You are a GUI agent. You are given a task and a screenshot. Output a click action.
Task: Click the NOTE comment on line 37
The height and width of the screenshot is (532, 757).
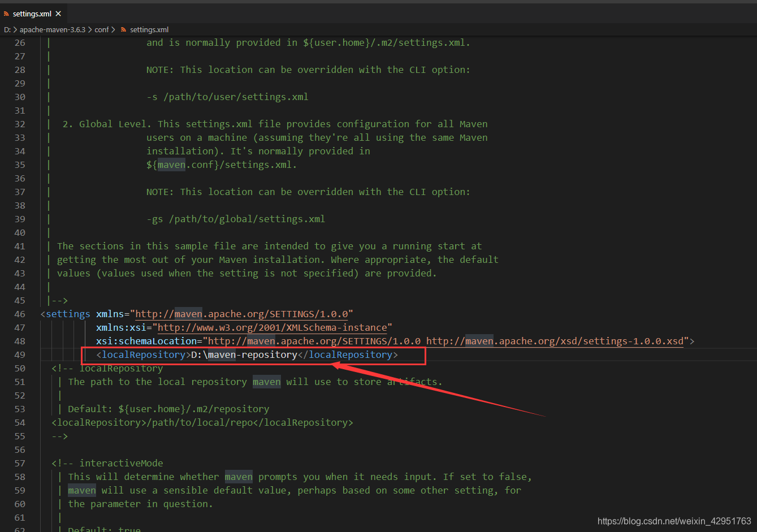[308, 192]
